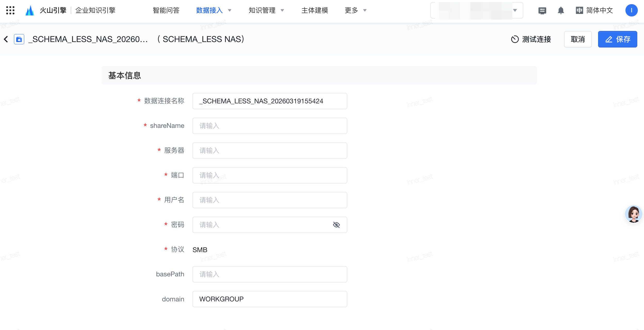Click the Volcano Engine logo

30,10
